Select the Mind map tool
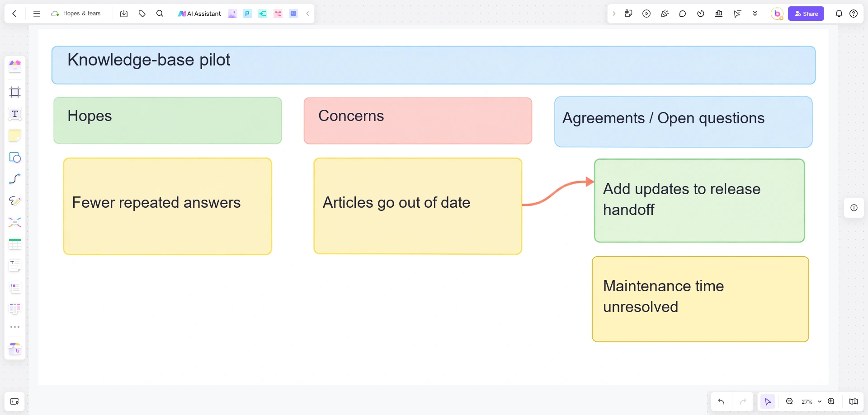 click(x=15, y=222)
